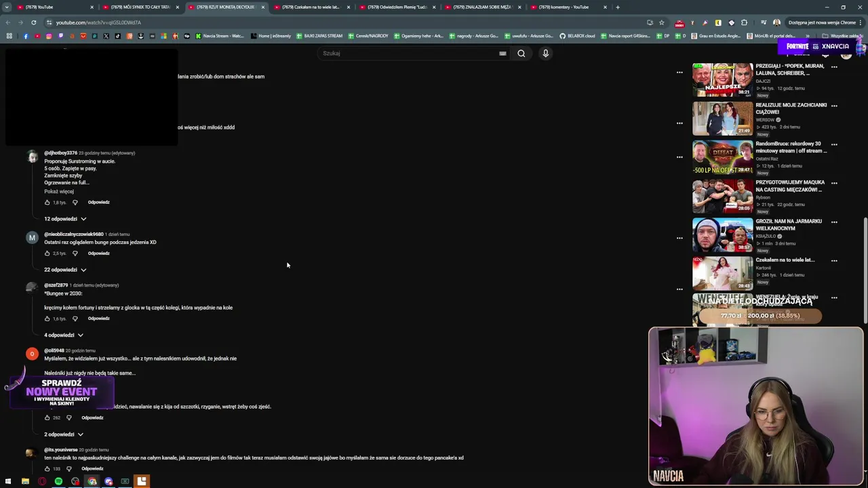Open the Windows Start menu
The width and height of the screenshot is (868, 488).
pos(8,481)
